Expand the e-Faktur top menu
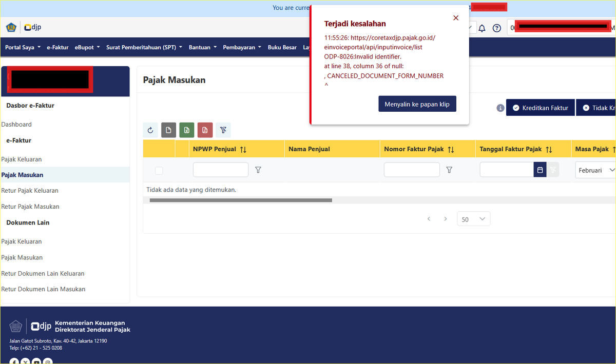Viewport: 616px width, 364px height. coord(57,47)
